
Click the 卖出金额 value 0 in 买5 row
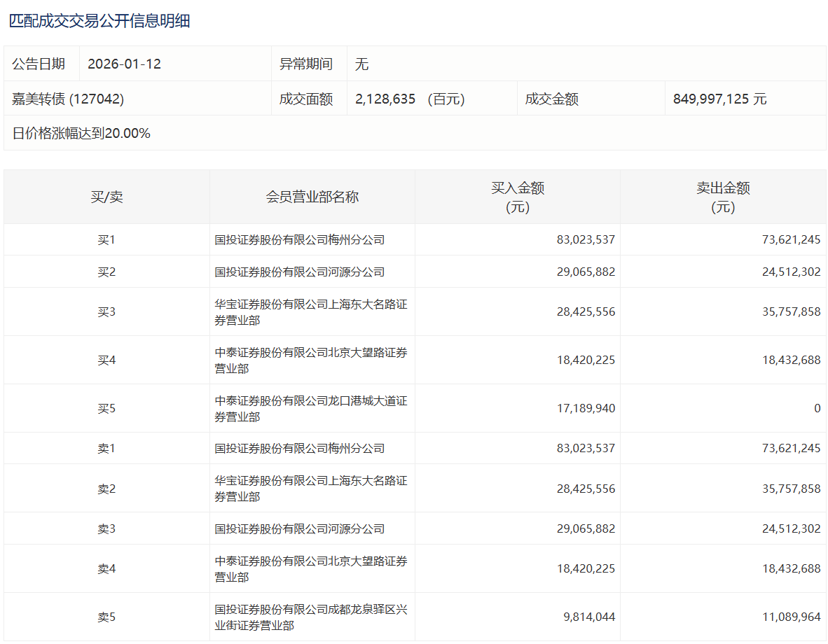point(817,408)
